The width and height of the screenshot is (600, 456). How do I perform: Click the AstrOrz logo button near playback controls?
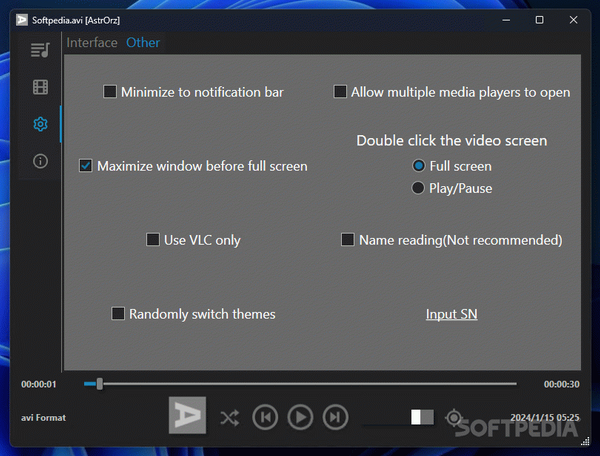(188, 415)
